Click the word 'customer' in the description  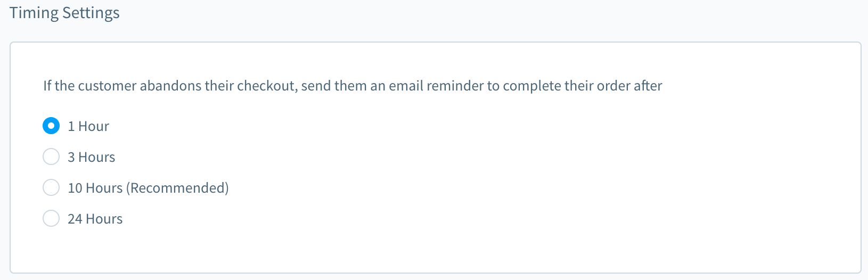click(x=107, y=86)
